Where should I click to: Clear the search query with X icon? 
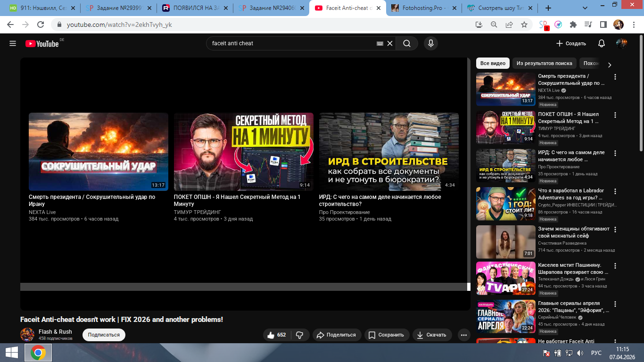tap(390, 43)
